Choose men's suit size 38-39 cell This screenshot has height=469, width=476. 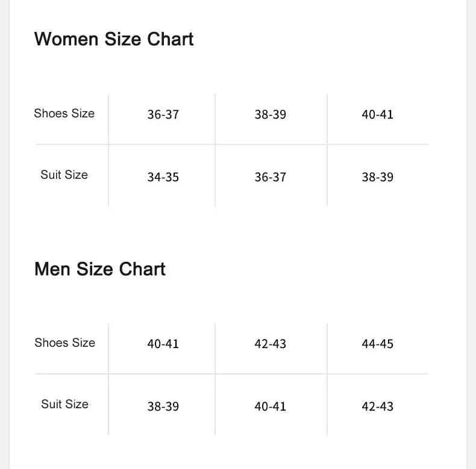(163, 406)
